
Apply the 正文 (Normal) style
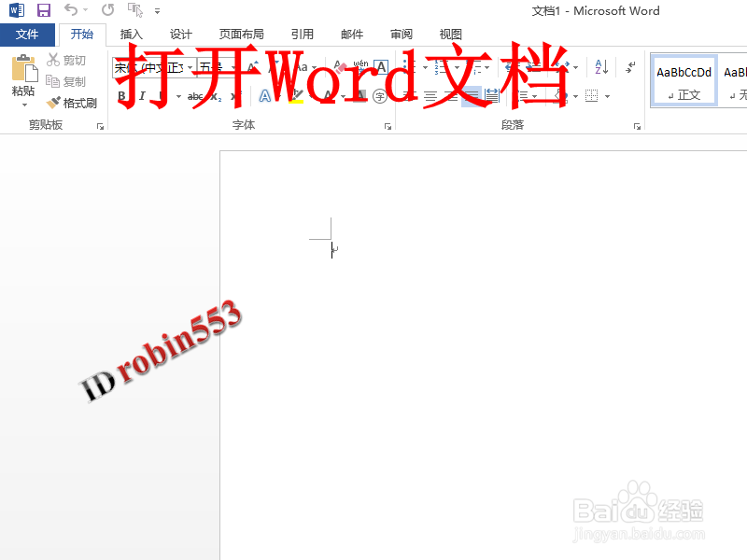(x=684, y=80)
